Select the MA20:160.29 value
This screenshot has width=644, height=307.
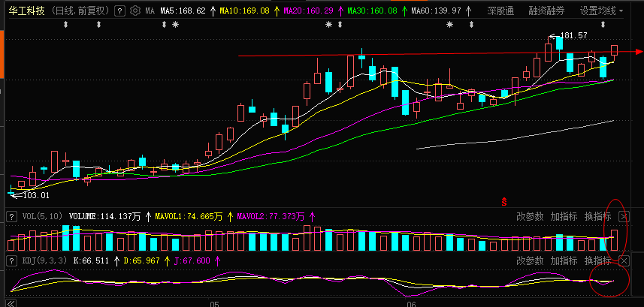point(308,11)
